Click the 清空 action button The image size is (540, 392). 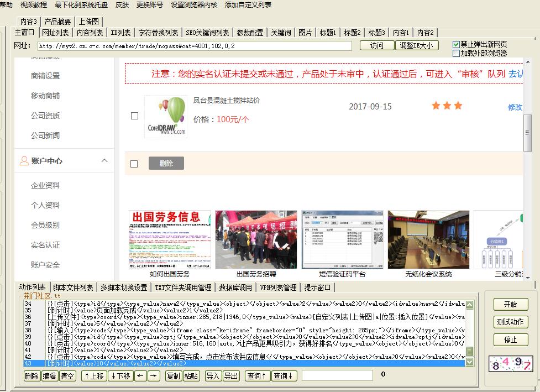point(67,376)
